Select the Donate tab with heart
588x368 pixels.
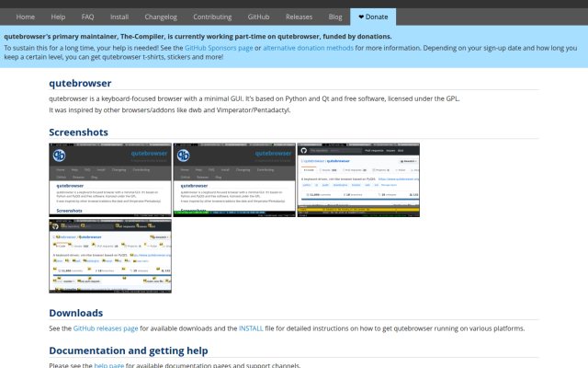[x=373, y=17]
